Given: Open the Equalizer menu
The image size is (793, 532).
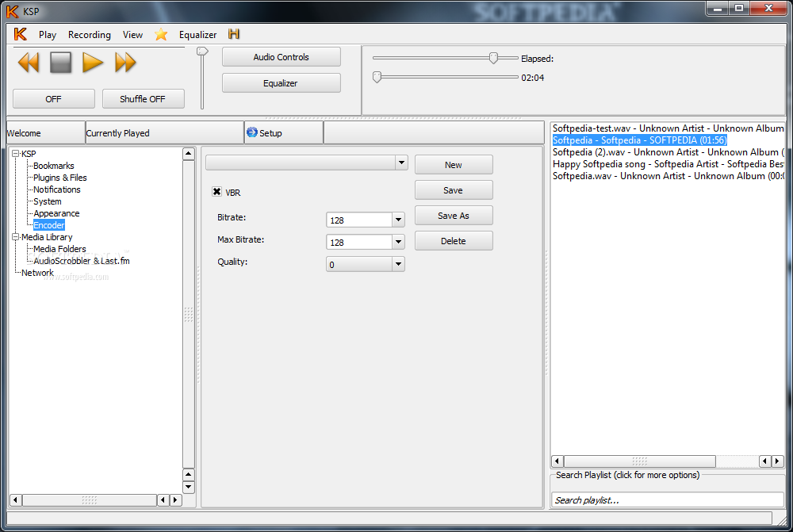Looking at the screenshot, I should pos(197,34).
